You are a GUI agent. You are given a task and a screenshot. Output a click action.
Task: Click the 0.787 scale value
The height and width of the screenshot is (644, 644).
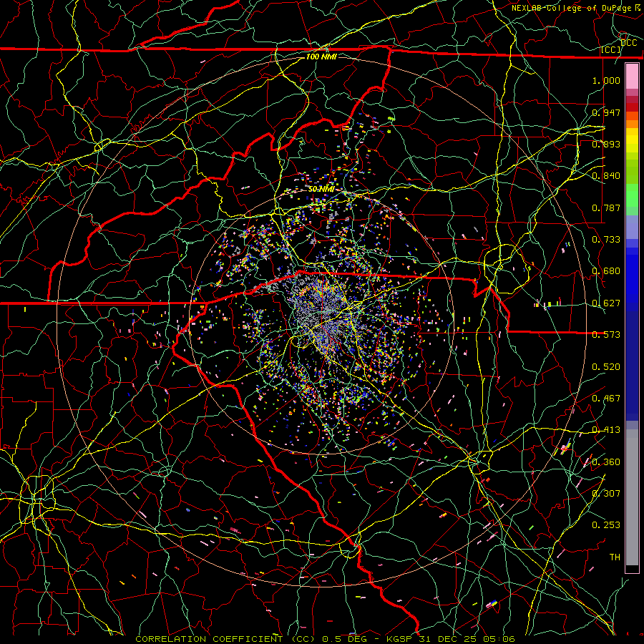(606, 208)
